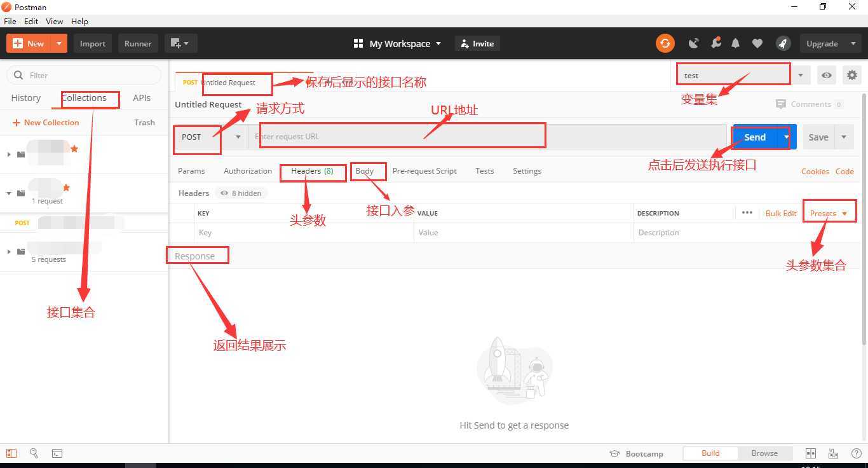The height and width of the screenshot is (468, 868).
Task: Show the 8 hidden headers
Action: pyautogui.click(x=241, y=193)
